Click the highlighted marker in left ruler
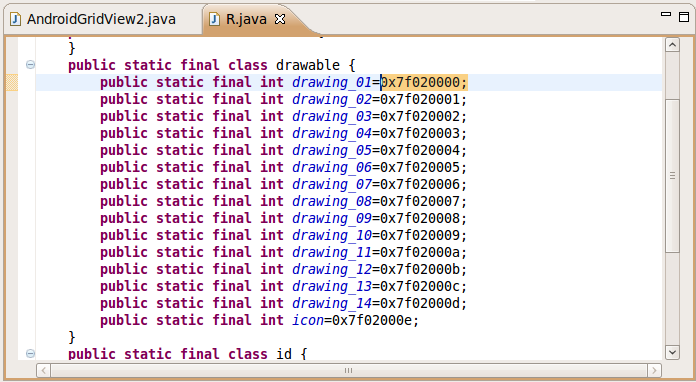 point(12,83)
